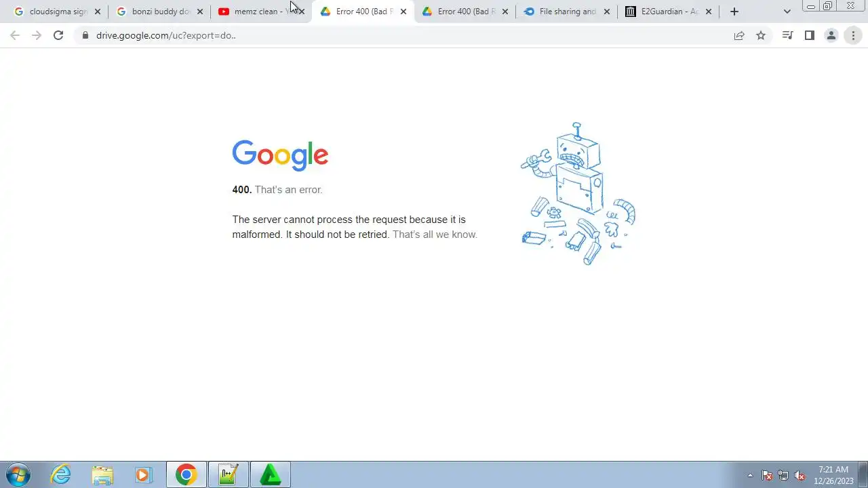This screenshot has width=868, height=488.
Task: Go forward to next page
Action: (x=37, y=35)
